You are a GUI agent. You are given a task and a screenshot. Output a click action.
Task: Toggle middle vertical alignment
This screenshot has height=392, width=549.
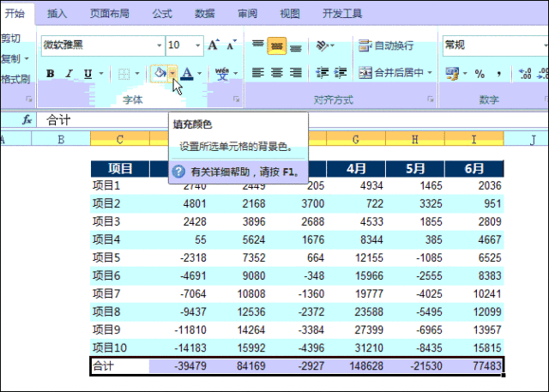click(276, 45)
